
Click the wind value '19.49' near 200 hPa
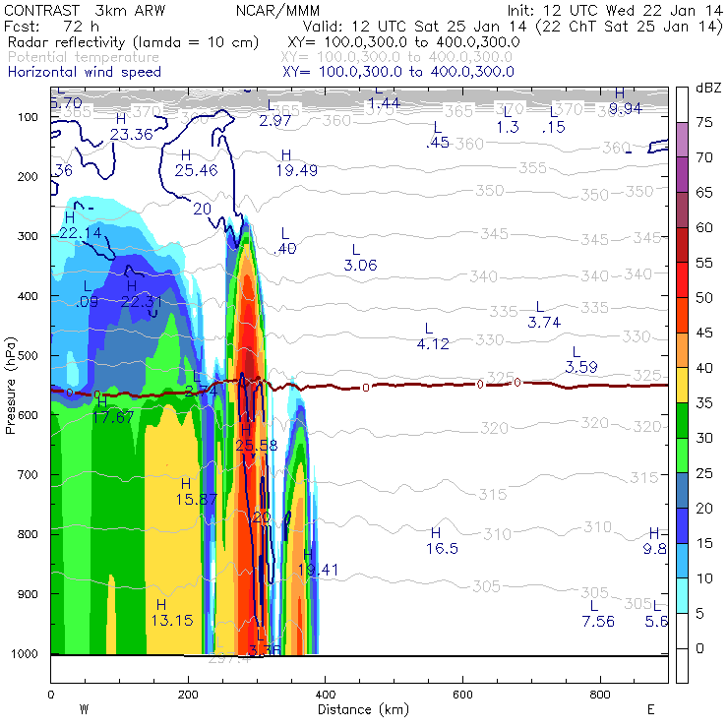coord(297,170)
